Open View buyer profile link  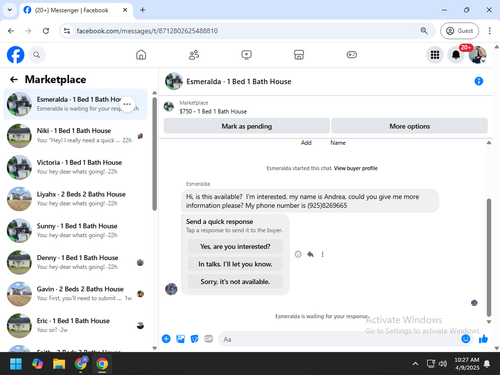[356, 168]
